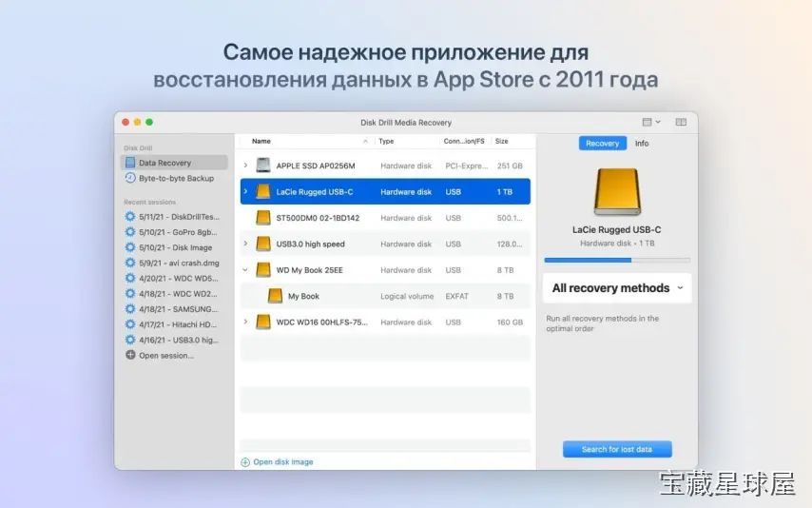Click the Search for lost data button
This screenshot has height=508, width=812.
(x=617, y=449)
